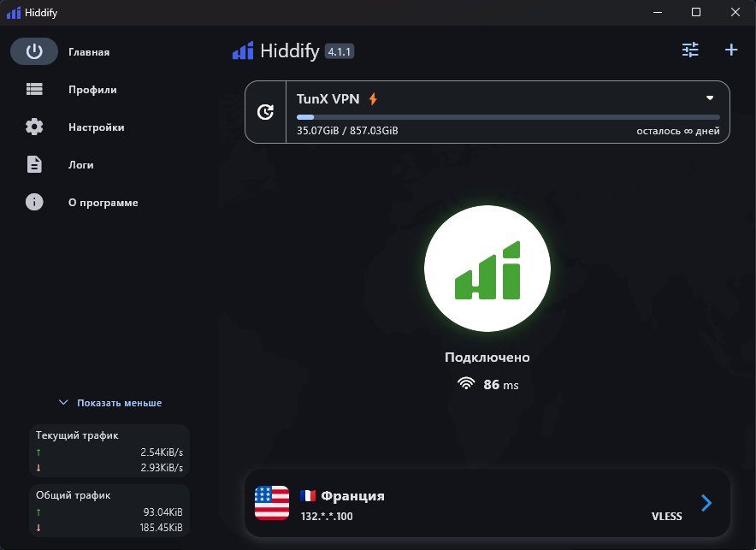Expand the TunX VPN profile dropdown arrow
The height and width of the screenshot is (550, 756).
click(x=710, y=98)
